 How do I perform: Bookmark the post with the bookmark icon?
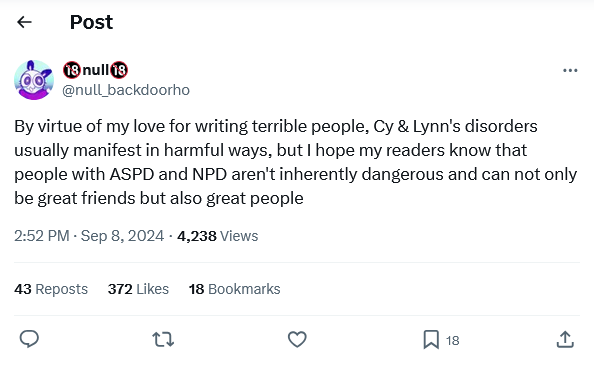coord(431,339)
